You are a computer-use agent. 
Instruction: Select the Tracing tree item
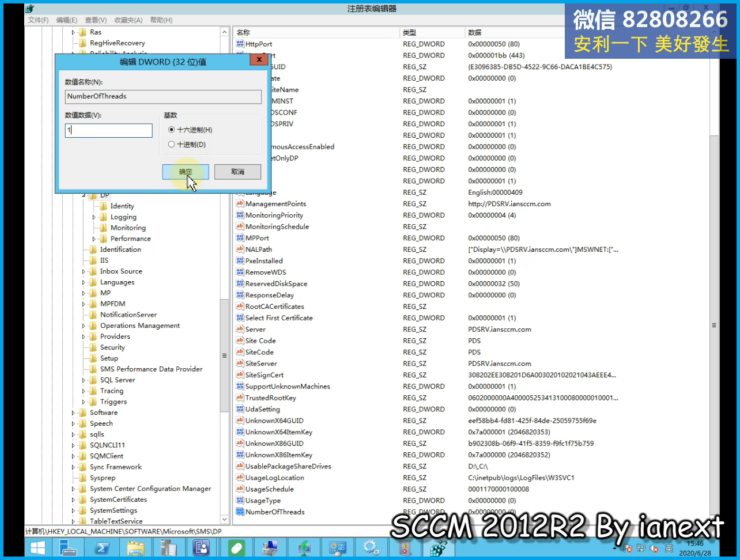pyautogui.click(x=112, y=391)
